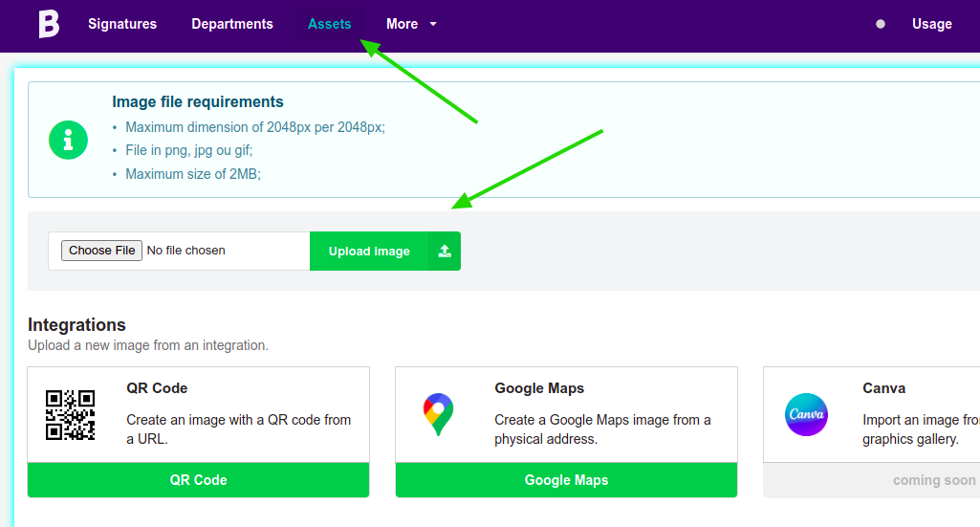The width and height of the screenshot is (980, 527).
Task: Select the Assets tab in navigation
Action: coord(329,24)
